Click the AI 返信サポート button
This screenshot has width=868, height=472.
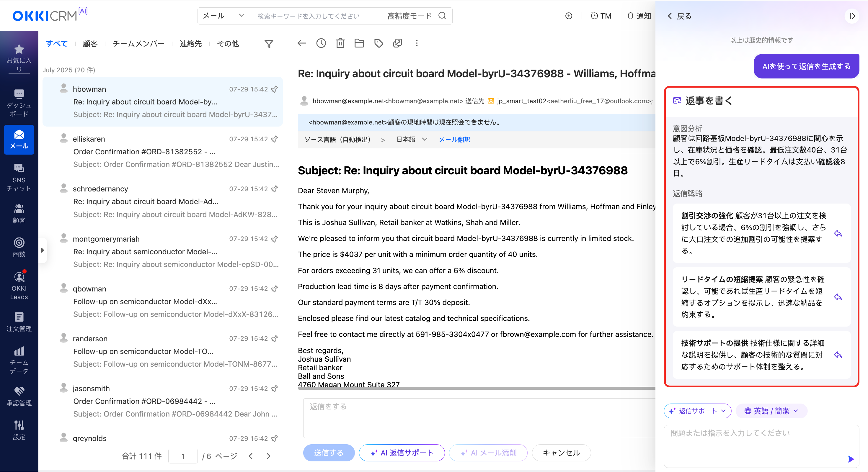point(402,453)
